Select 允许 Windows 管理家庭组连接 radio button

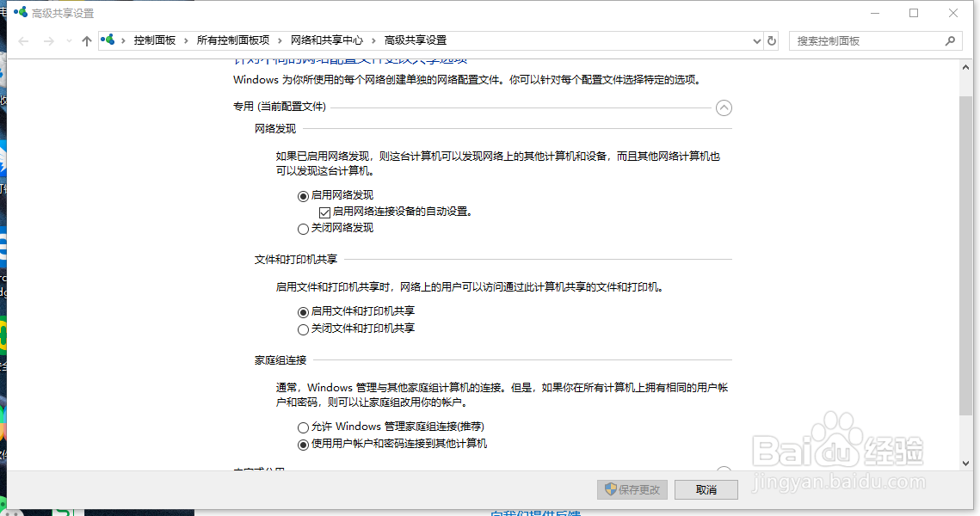coord(303,428)
